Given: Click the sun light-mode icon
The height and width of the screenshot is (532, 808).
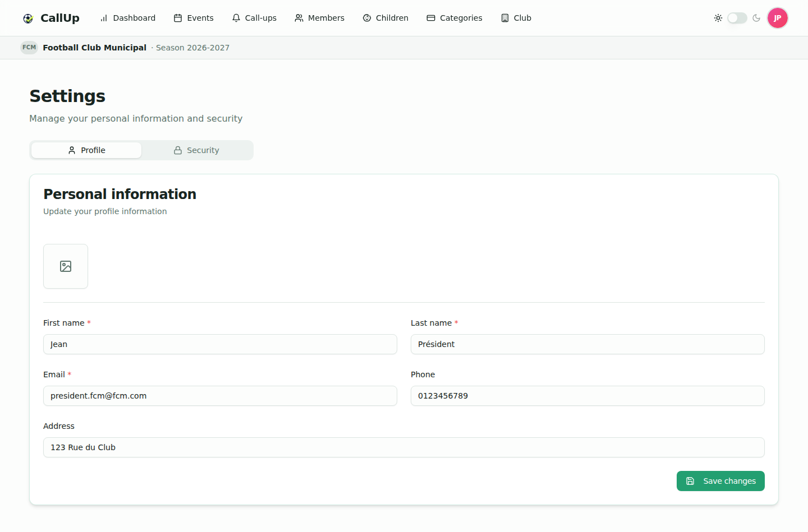Looking at the screenshot, I should tap(718, 18).
